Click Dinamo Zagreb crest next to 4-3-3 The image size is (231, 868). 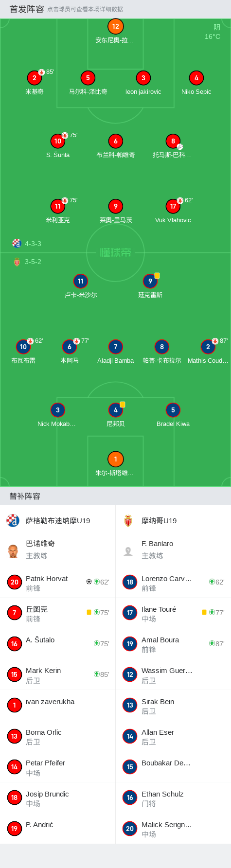17,243
